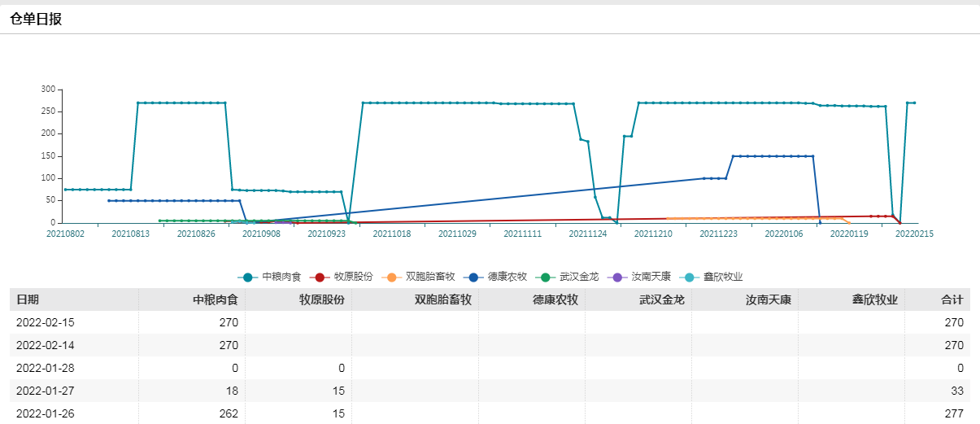Toggle 牧原股份 series in chart legend
Screen dimensions: 980x424
[x=341, y=277]
